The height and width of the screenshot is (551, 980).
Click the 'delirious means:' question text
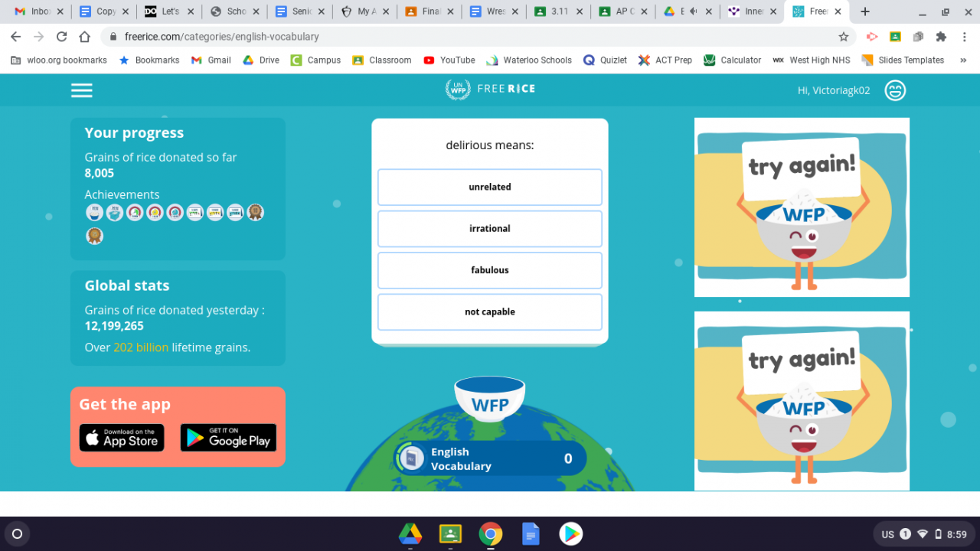[490, 145]
